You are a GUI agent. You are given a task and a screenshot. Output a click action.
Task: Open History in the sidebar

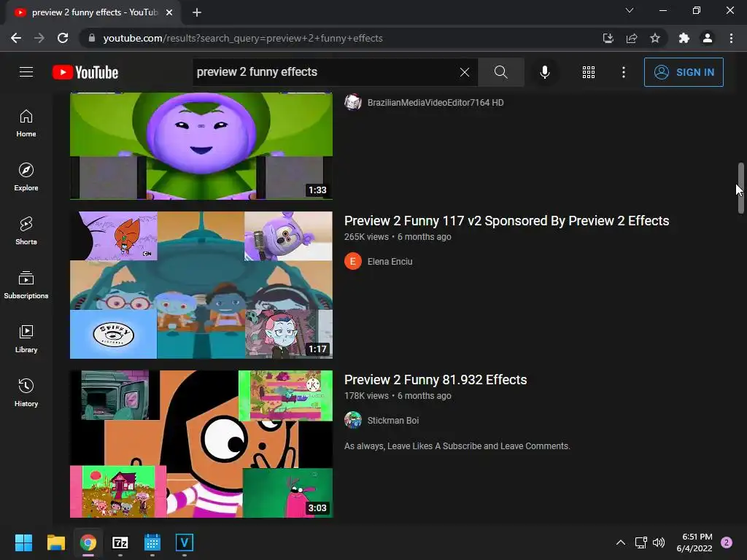click(26, 392)
